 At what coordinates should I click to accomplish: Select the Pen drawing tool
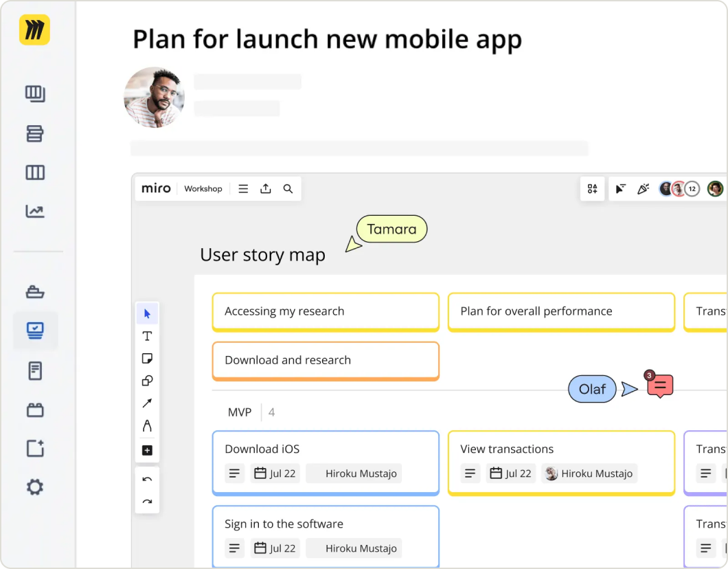pos(147,425)
